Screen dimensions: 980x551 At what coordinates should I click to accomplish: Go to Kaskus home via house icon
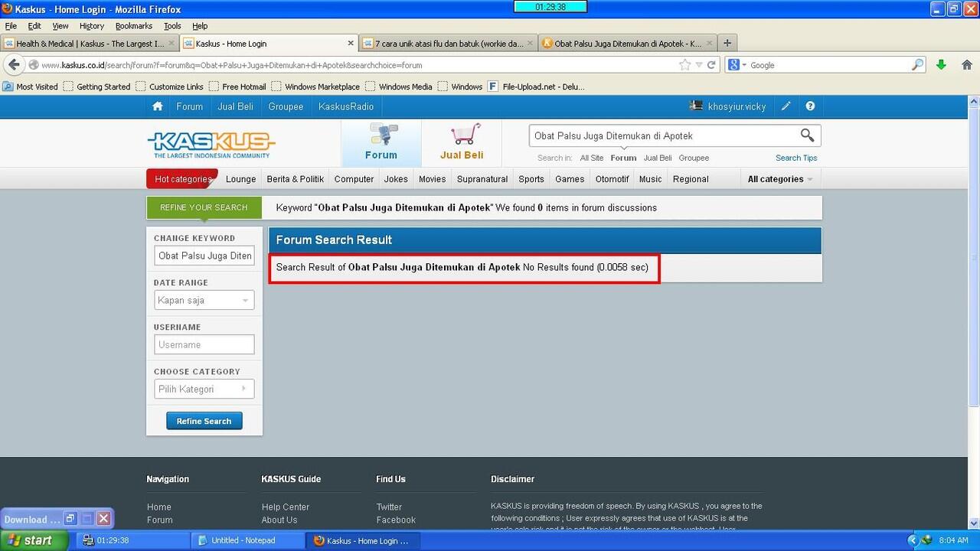click(x=158, y=106)
